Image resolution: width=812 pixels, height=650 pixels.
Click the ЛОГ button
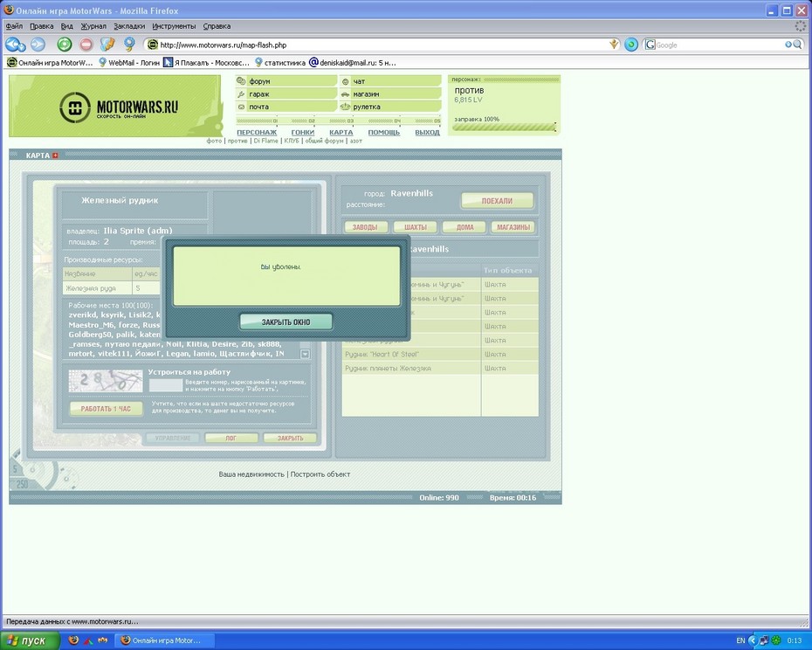pos(231,438)
